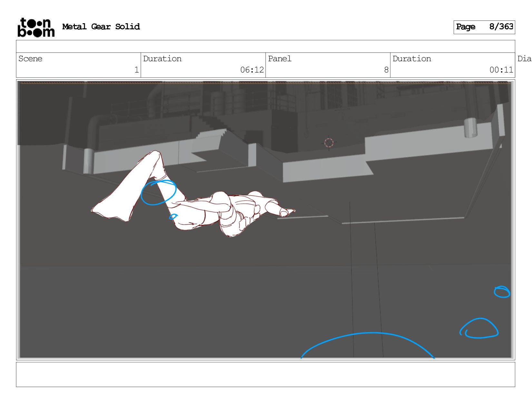Click the 'Page 8/363' page indicator

(484, 27)
